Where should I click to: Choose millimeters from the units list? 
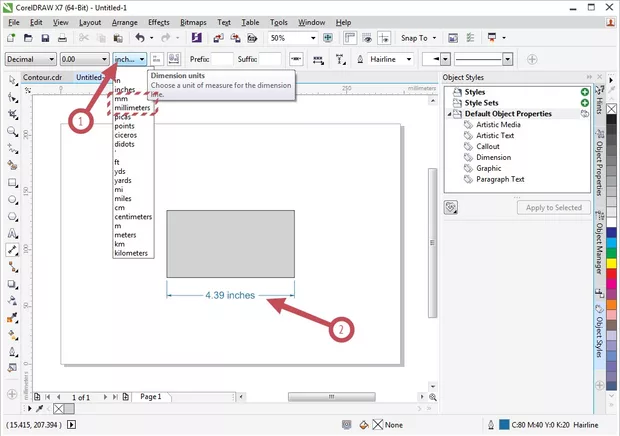[x=134, y=108]
